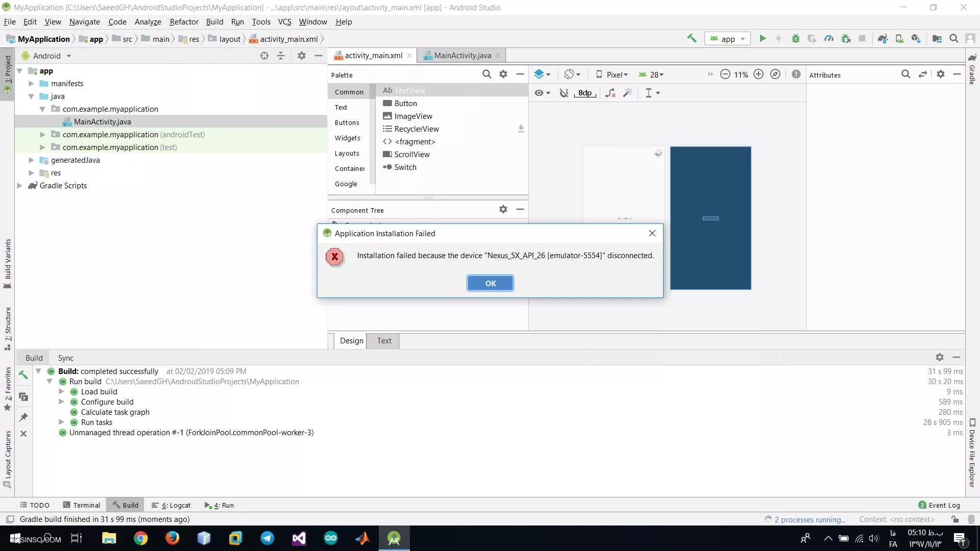Open the TODO tool window
Screen dimensions: 980x551
(34, 505)
